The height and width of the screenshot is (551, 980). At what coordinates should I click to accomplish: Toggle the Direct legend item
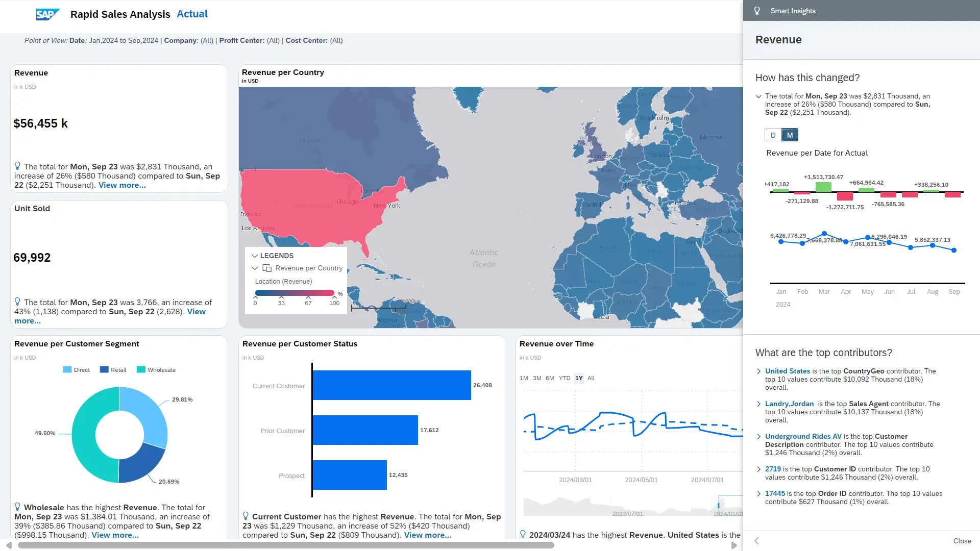[77, 370]
